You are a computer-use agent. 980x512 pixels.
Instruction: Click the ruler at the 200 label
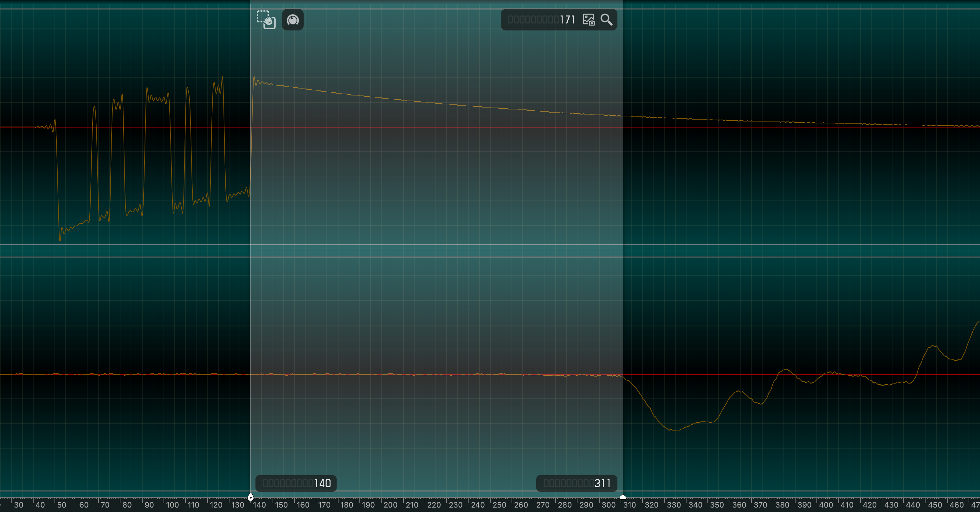click(x=390, y=505)
